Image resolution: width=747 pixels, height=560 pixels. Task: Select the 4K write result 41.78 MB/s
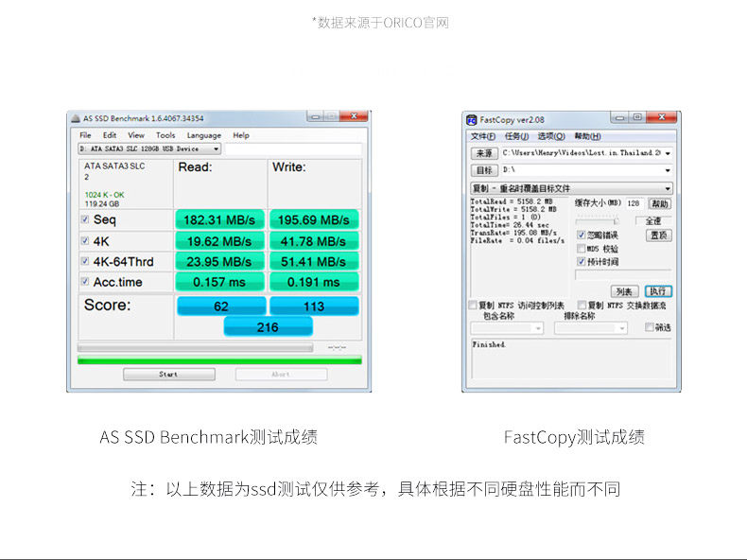coord(314,241)
